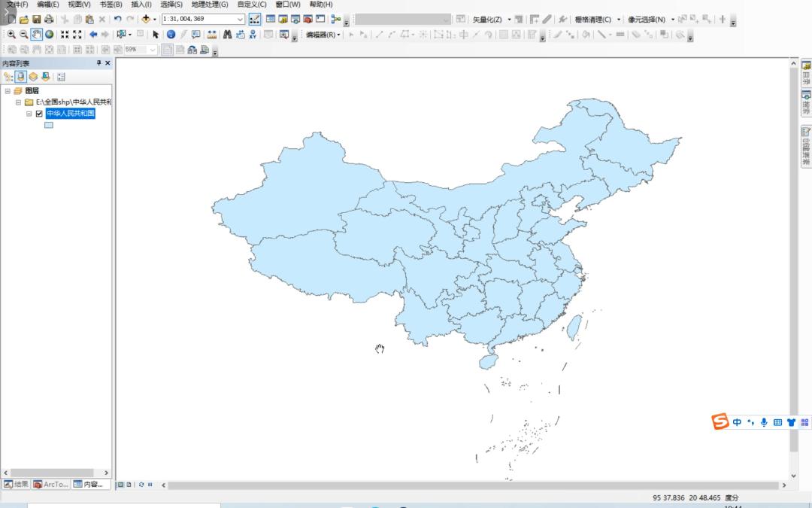The width and height of the screenshot is (812, 508).
Task: Open the Find binoculars tool
Action: tap(227, 35)
